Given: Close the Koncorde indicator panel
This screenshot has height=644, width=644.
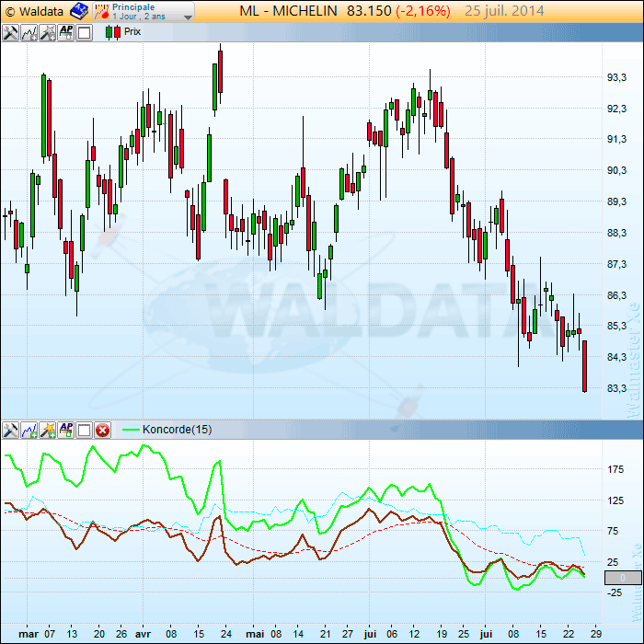Looking at the screenshot, I should 103,430.
